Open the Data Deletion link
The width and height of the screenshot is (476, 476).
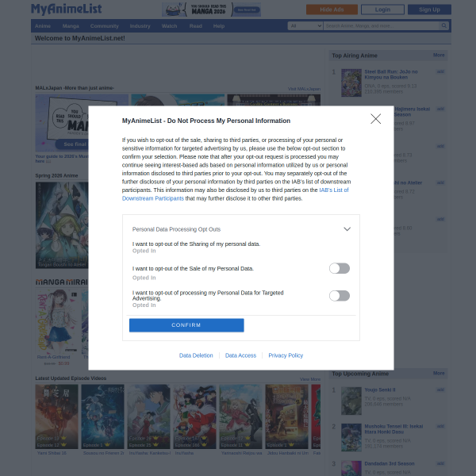click(x=196, y=355)
